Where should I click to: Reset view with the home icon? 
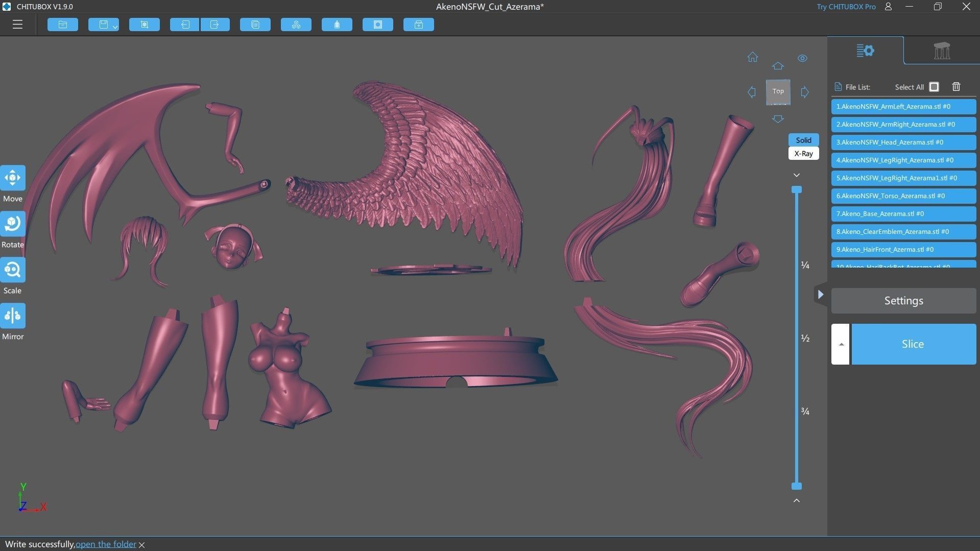pyautogui.click(x=753, y=57)
